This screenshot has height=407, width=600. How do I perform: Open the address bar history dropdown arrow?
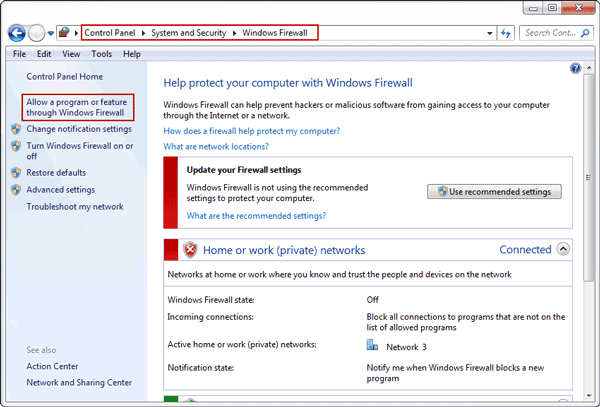point(489,33)
